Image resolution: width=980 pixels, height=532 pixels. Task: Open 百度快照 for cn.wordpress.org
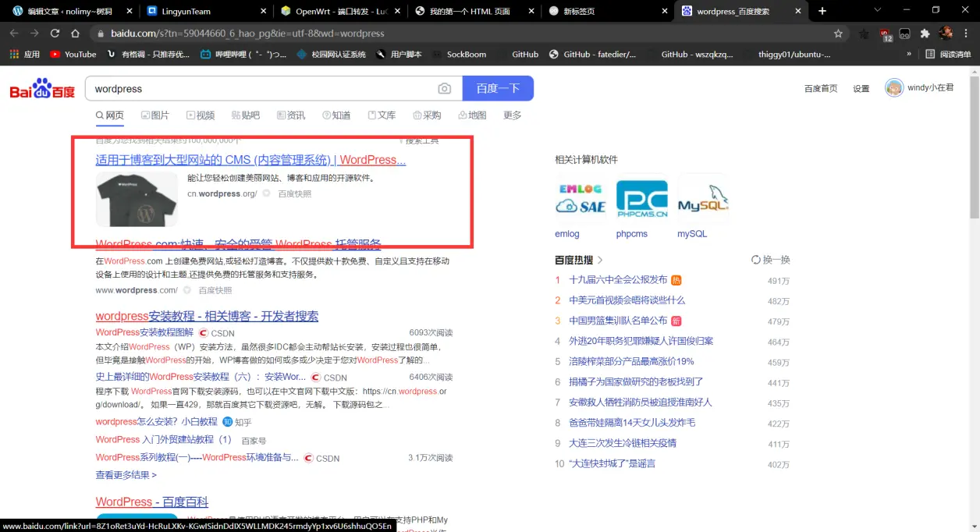pyautogui.click(x=294, y=193)
